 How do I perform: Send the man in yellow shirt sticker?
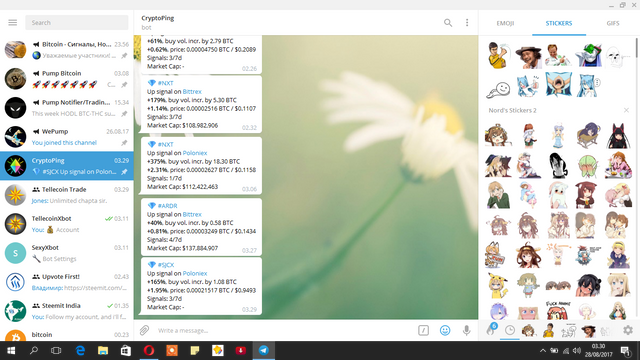(x=498, y=55)
